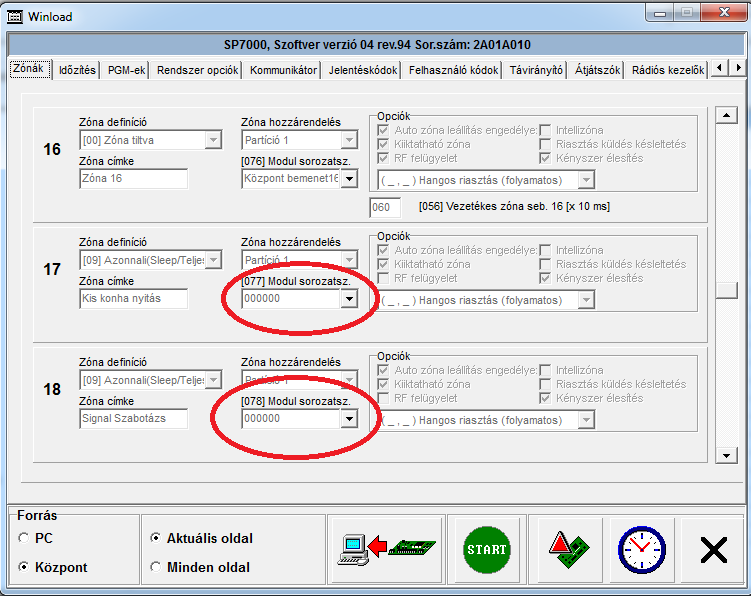
Task: Open the Felhasználó kódok tab
Action: pyautogui.click(x=453, y=70)
